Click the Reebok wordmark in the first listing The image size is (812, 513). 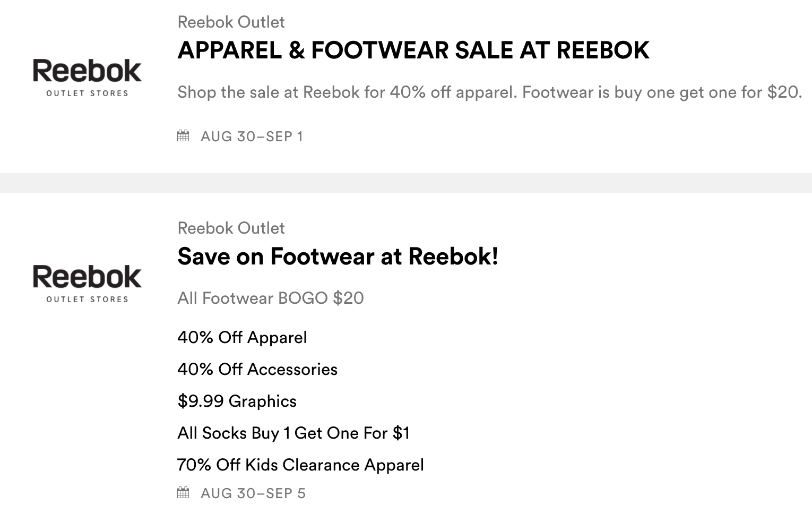[x=88, y=71]
